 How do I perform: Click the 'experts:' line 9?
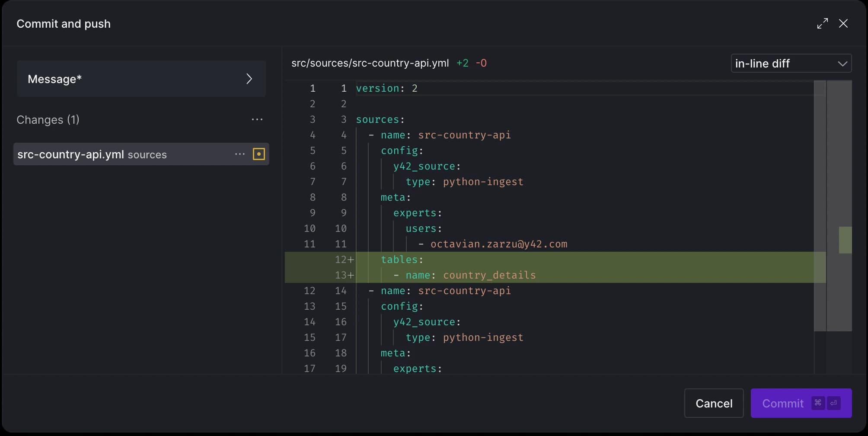[417, 213]
